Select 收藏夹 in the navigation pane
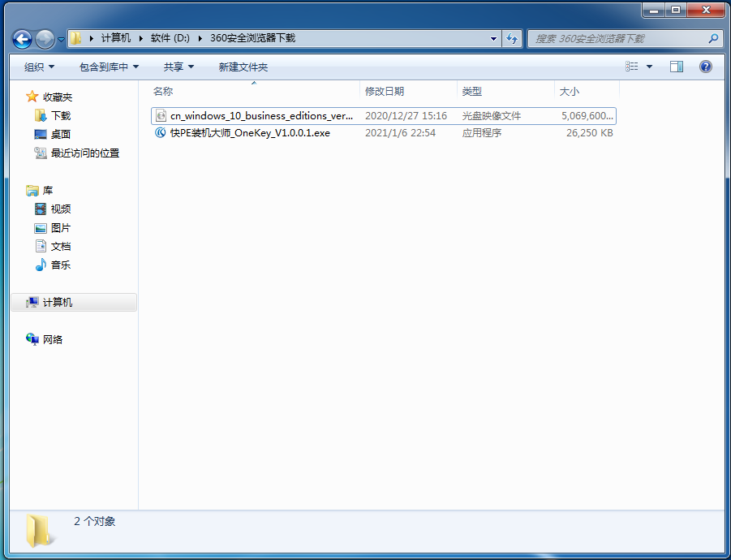This screenshot has width=731, height=560. tap(58, 97)
